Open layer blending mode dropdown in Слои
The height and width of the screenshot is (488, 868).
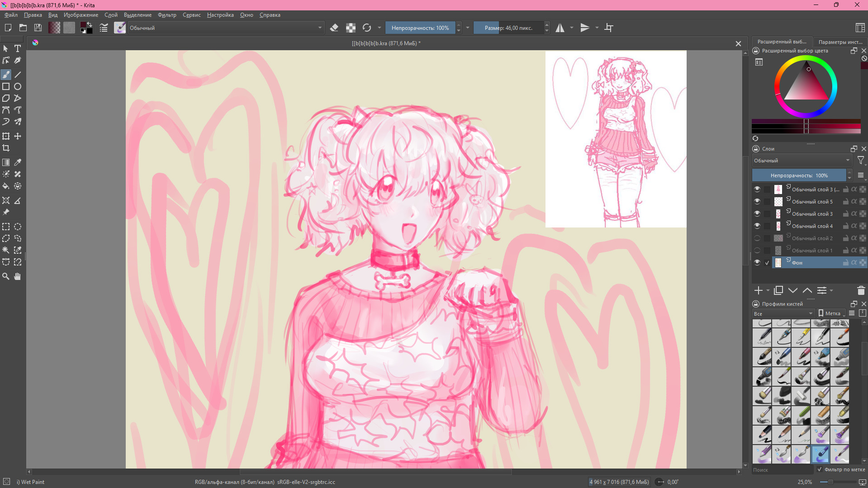click(x=802, y=161)
